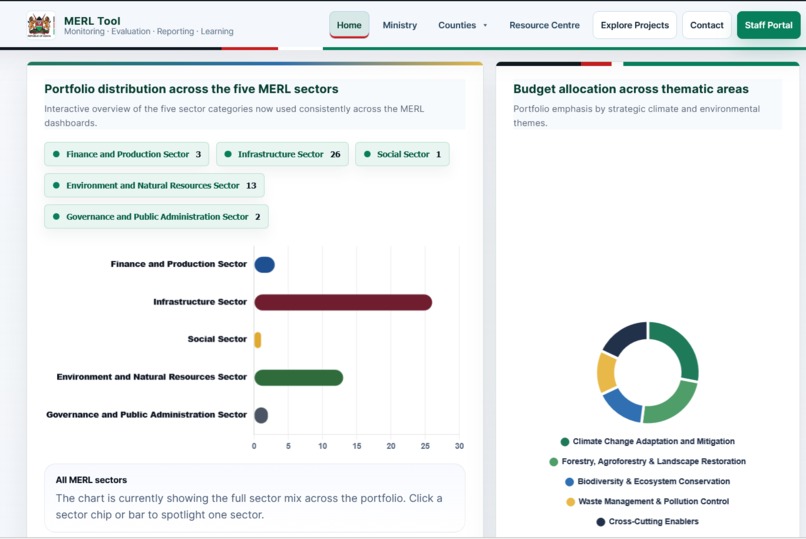806x539 pixels.
Task: Click the Social Sector axis label
Action: (x=217, y=339)
